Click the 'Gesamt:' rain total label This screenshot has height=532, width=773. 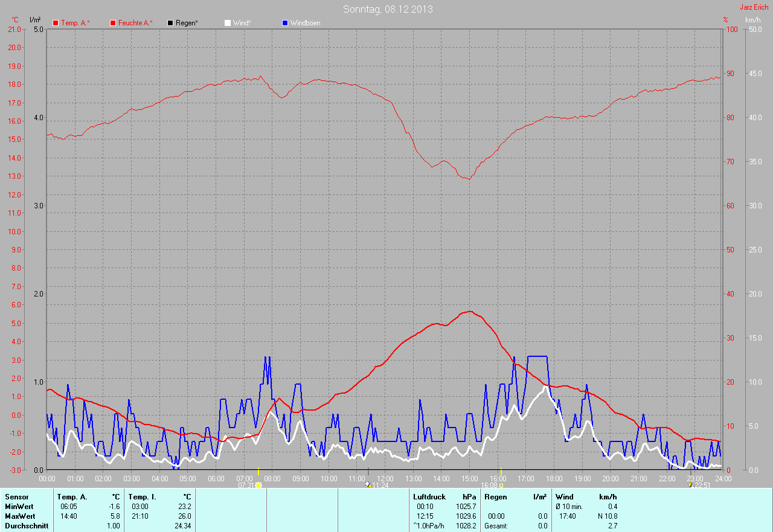coord(496,526)
